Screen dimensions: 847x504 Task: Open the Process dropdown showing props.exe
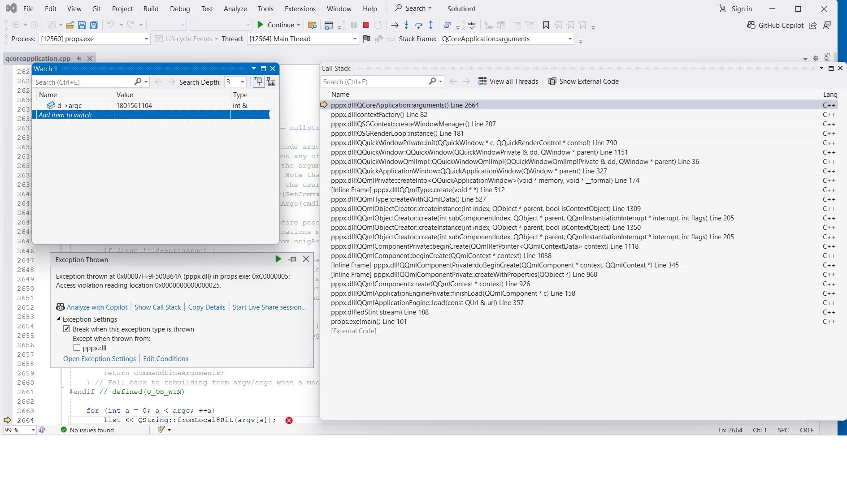point(146,39)
